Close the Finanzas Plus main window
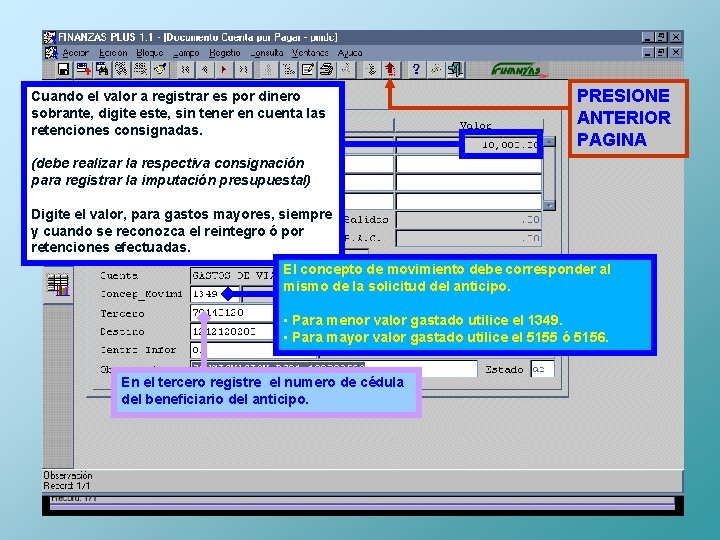 click(x=676, y=37)
